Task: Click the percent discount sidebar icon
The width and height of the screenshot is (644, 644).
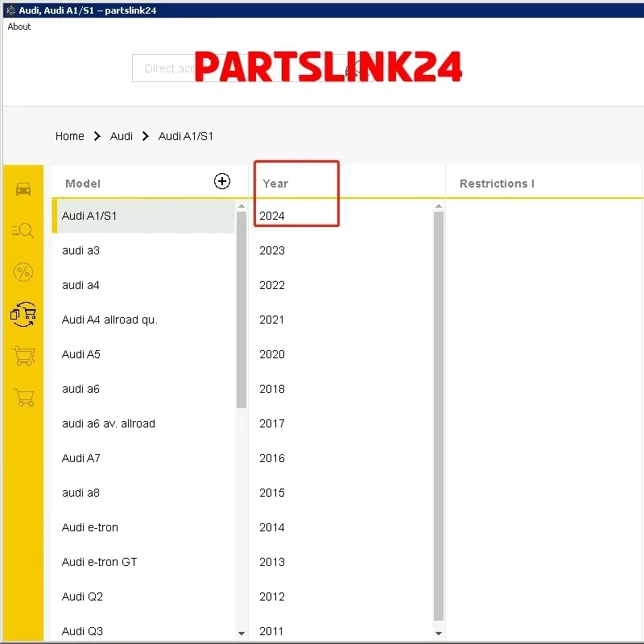Action: [23, 273]
